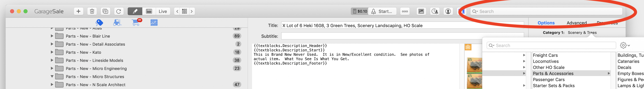Open the Advanced tab
644x89 pixels.
[576, 23]
